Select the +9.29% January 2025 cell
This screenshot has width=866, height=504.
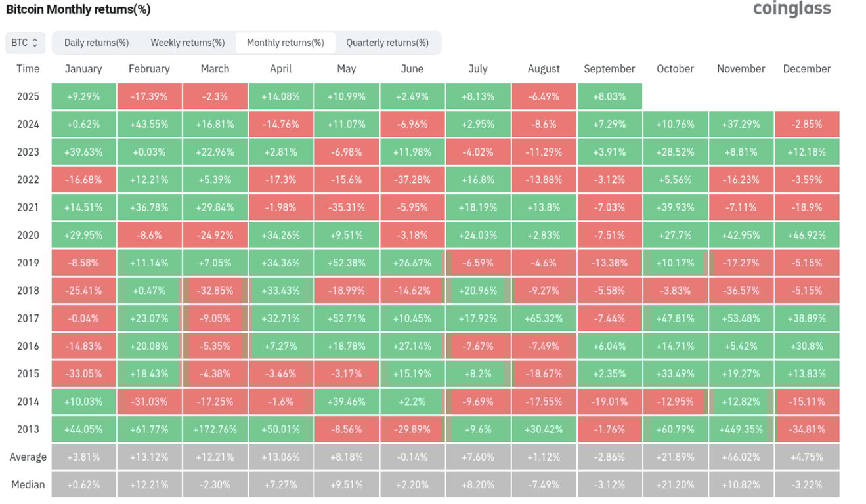83,96
